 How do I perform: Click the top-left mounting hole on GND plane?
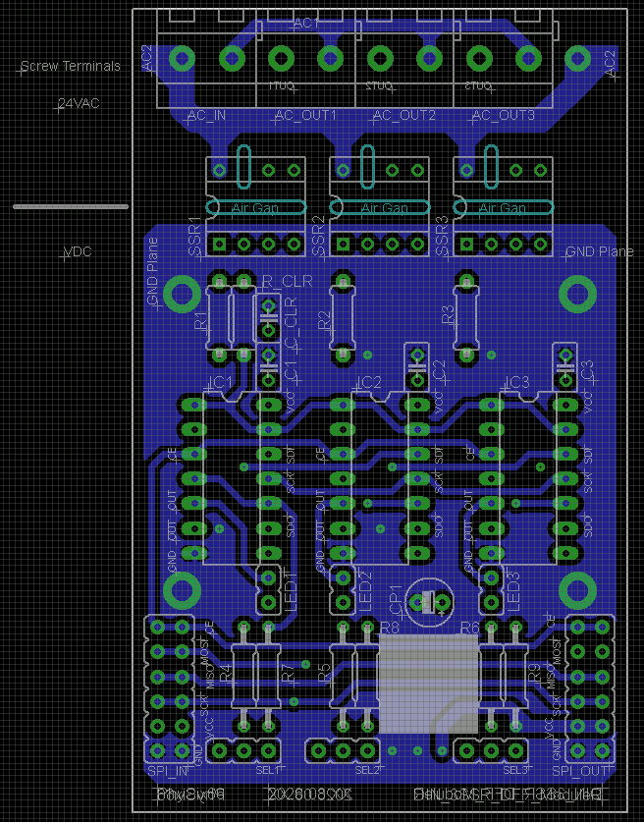click(182, 294)
